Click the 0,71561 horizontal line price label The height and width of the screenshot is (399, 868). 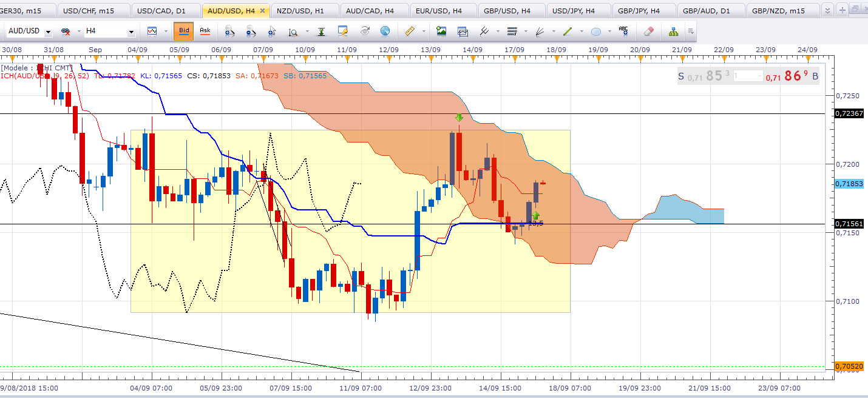click(x=849, y=224)
